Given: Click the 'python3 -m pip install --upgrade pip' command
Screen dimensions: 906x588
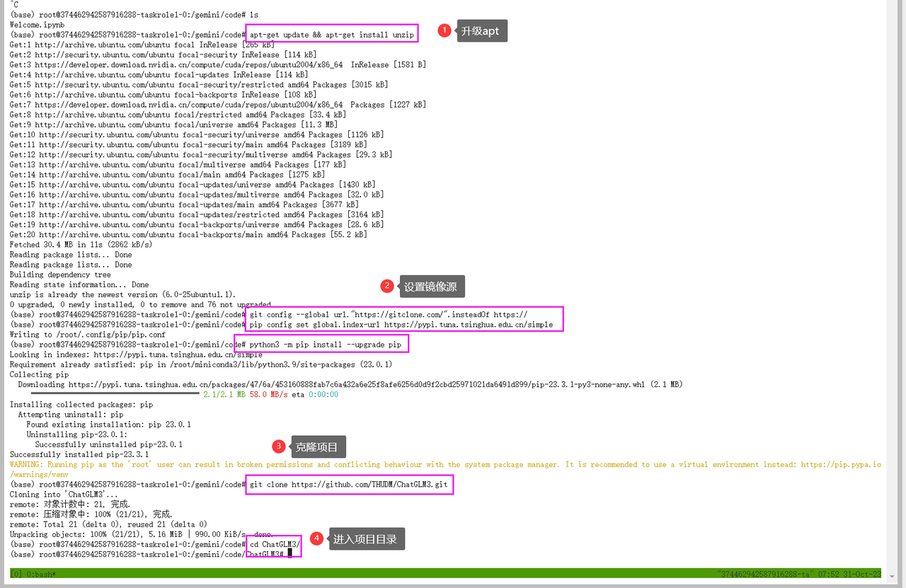Looking at the screenshot, I should [326, 345].
